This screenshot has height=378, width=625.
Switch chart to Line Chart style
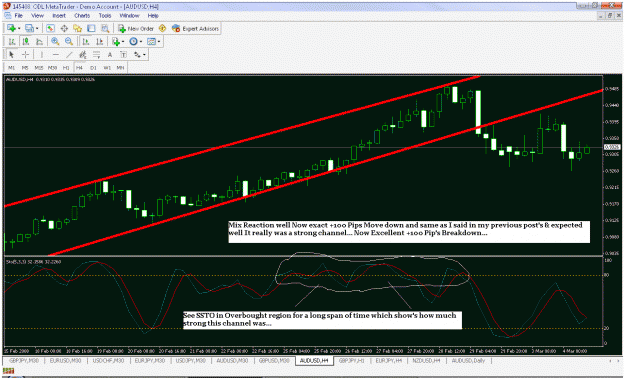coord(39,41)
